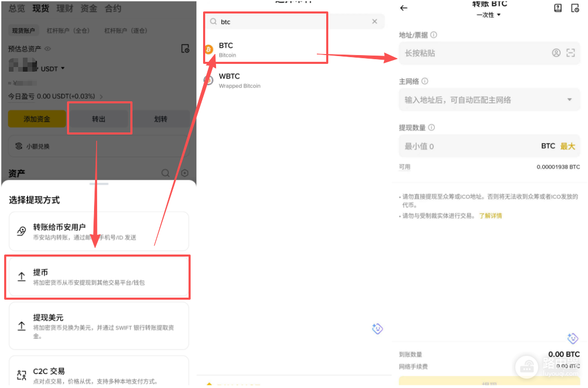This screenshot has height=388, width=588.
Task: Open the assistant chat icon on withdrawal page
Action: click(x=572, y=338)
